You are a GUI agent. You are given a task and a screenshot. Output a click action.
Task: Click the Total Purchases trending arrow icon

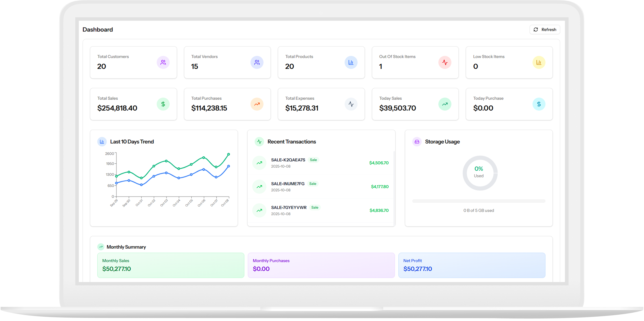[257, 104]
